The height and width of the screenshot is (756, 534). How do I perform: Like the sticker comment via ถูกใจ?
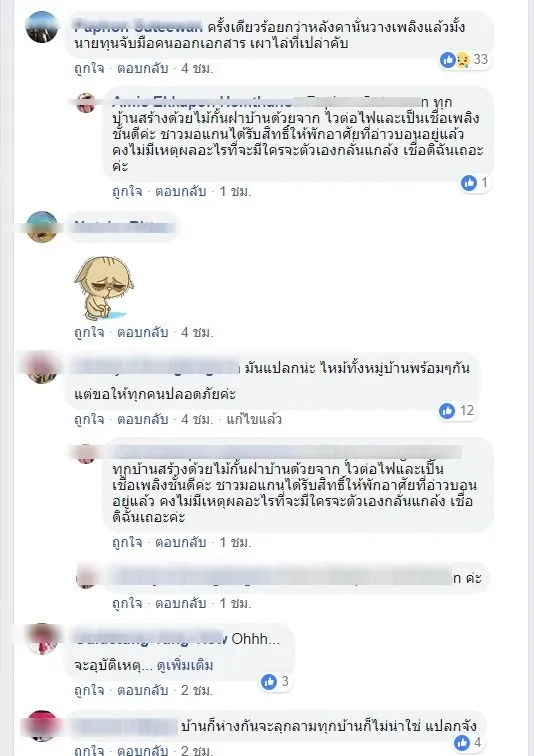pos(89,332)
